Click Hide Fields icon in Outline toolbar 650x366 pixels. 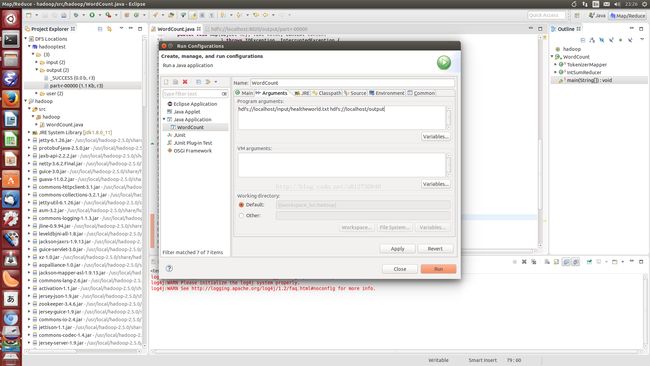(601, 40)
